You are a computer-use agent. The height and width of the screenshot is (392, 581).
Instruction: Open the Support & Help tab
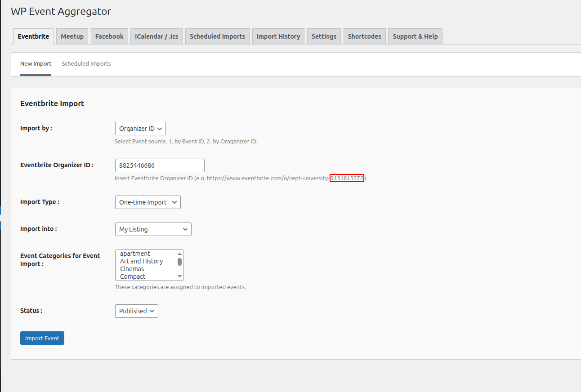tap(415, 36)
